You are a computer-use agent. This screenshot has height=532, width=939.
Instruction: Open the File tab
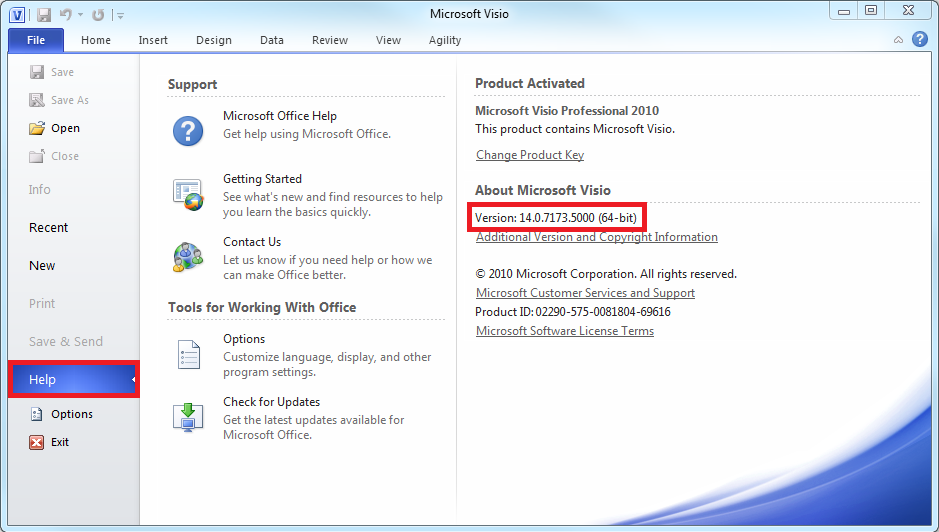coord(36,40)
